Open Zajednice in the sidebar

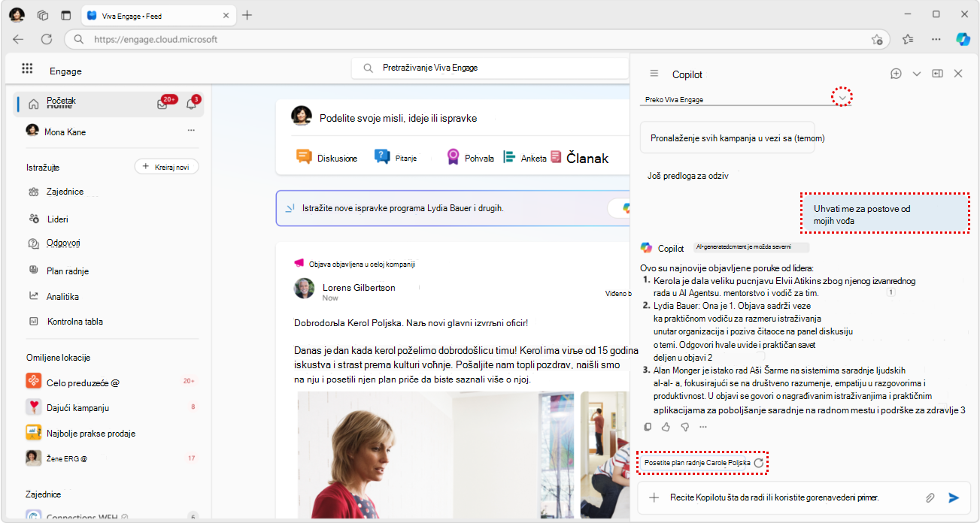[65, 192]
